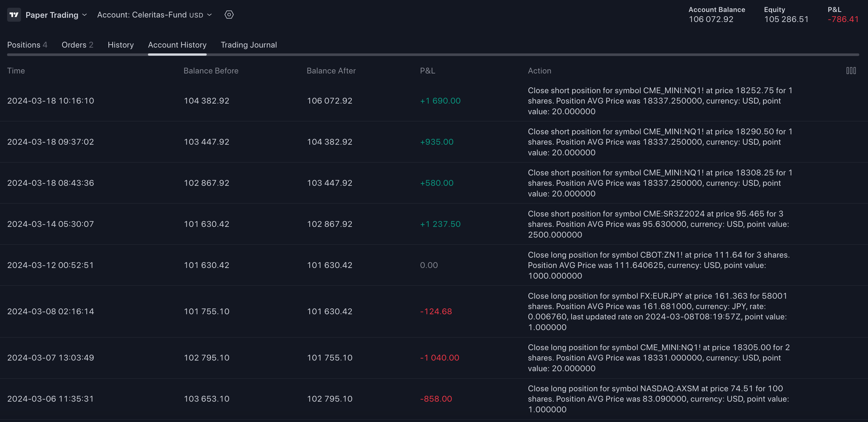Click the Action column header
This screenshot has height=422, width=868.
click(x=539, y=71)
